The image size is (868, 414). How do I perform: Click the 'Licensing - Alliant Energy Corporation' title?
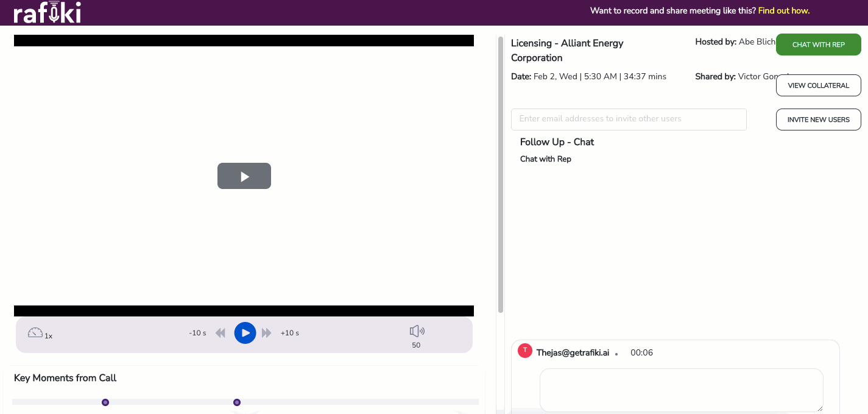point(567,51)
